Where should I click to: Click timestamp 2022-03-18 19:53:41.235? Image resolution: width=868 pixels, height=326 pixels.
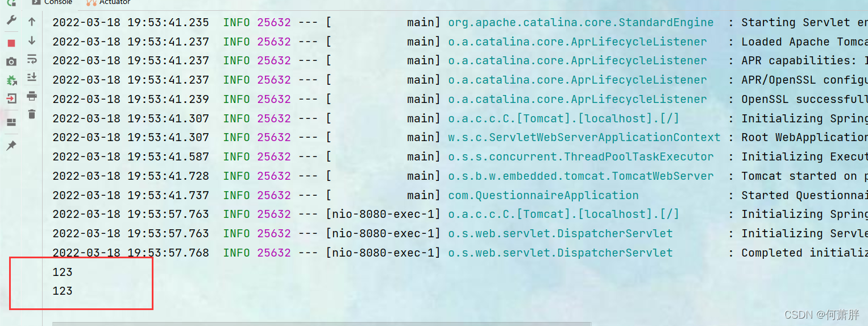pyautogui.click(x=131, y=22)
